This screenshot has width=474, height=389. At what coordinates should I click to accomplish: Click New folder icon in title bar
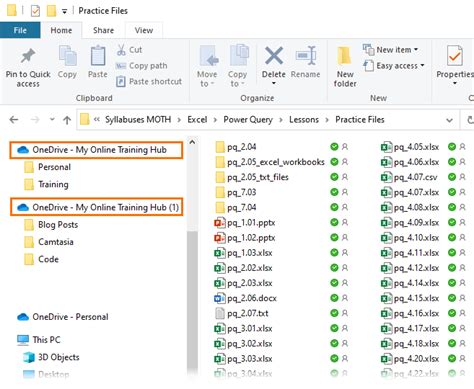click(x=51, y=11)
